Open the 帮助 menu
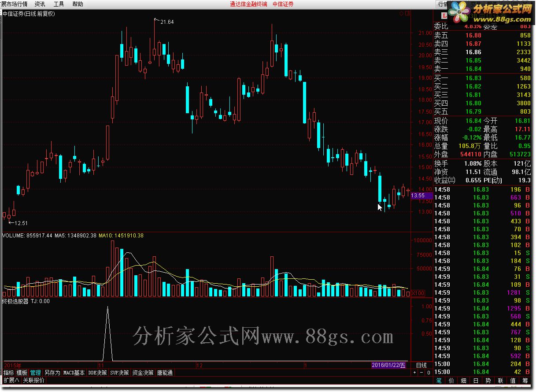The width and height of the screenshot is (536, 392). pyautogui.click(x=78, y=4)
